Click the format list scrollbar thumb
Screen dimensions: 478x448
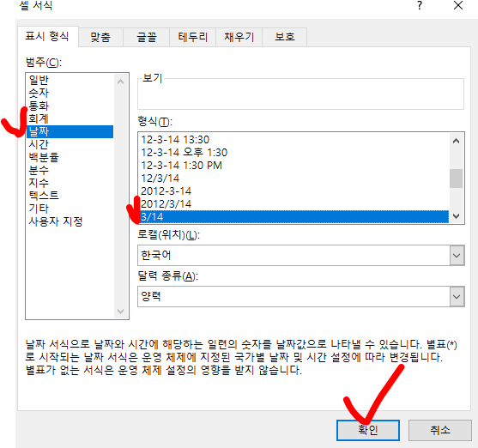456,179
